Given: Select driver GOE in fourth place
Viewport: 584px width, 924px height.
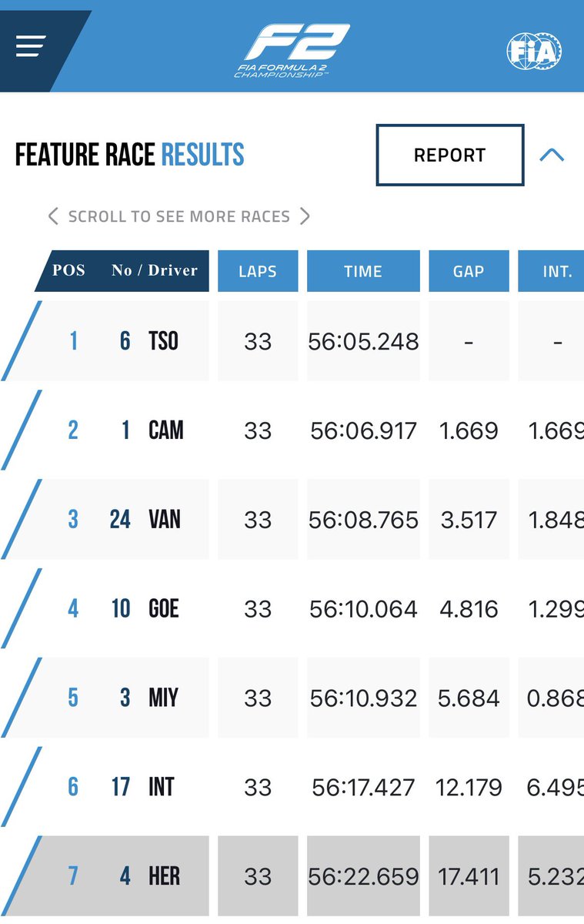Looking at the screenshot, I should pyautogui.click(x=164, y=608).
